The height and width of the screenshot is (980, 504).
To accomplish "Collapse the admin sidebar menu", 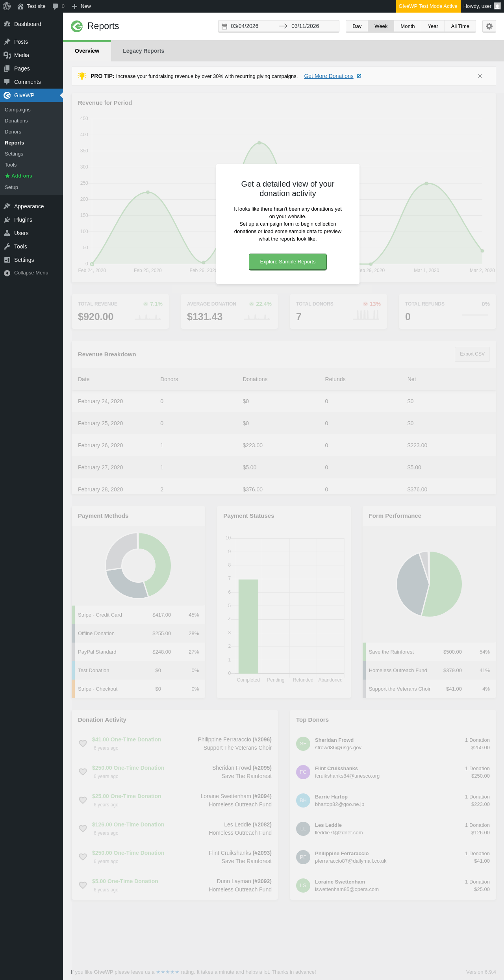I will pos(31,273).
